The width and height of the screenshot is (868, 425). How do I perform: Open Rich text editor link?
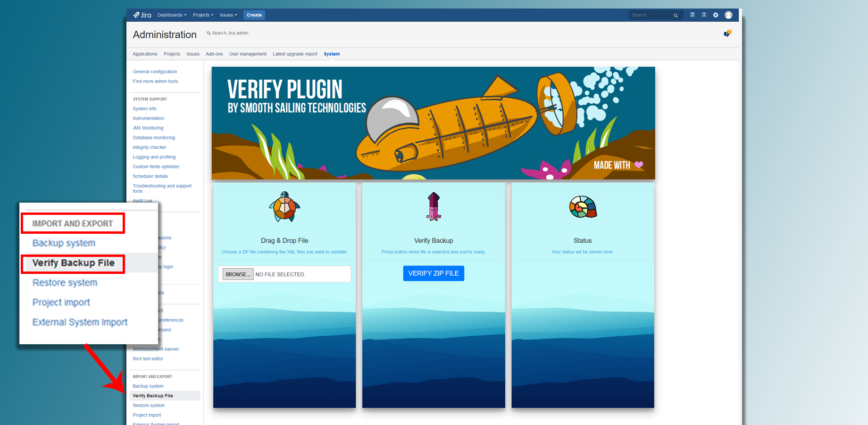coord(148,359)
